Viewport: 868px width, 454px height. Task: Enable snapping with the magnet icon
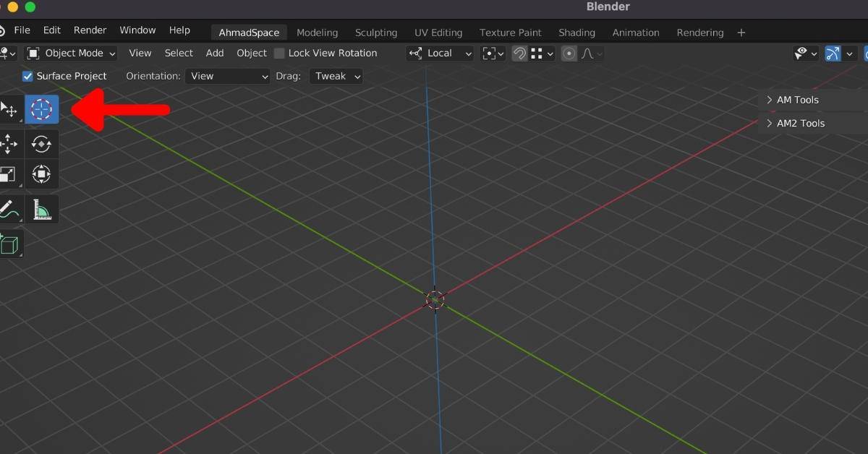(x=519, y=53)
